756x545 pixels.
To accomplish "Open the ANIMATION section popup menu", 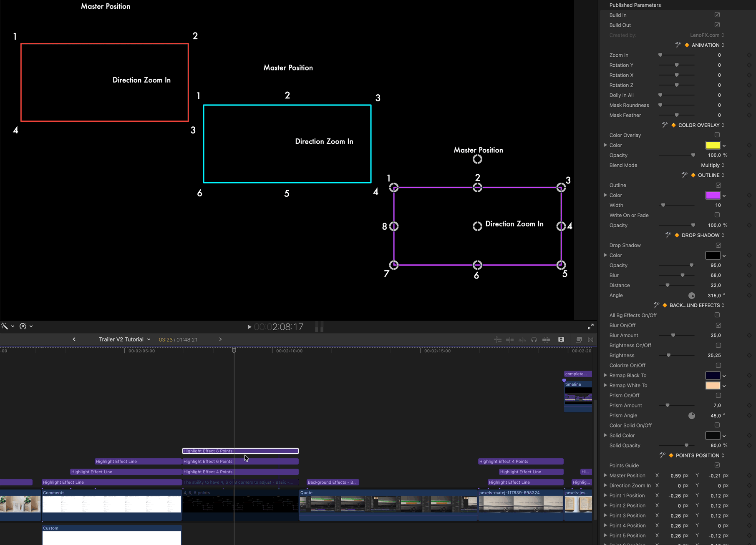I will [x=708, y=45].
